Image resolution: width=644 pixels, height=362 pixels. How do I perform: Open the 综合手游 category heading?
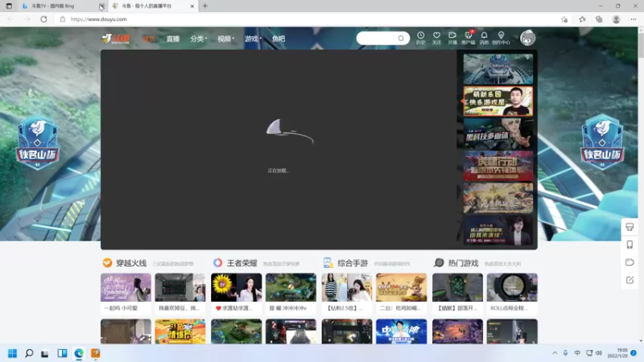click(353, 263)
